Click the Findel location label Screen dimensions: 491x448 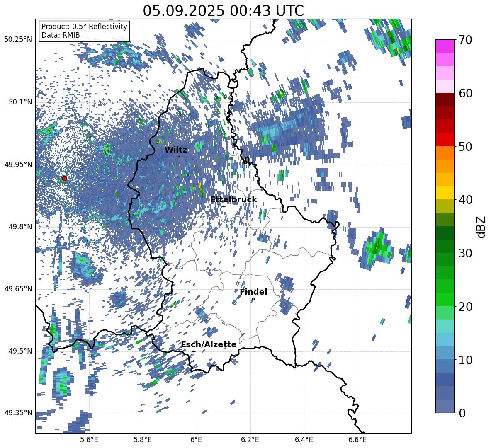click(x=253, y=292)
